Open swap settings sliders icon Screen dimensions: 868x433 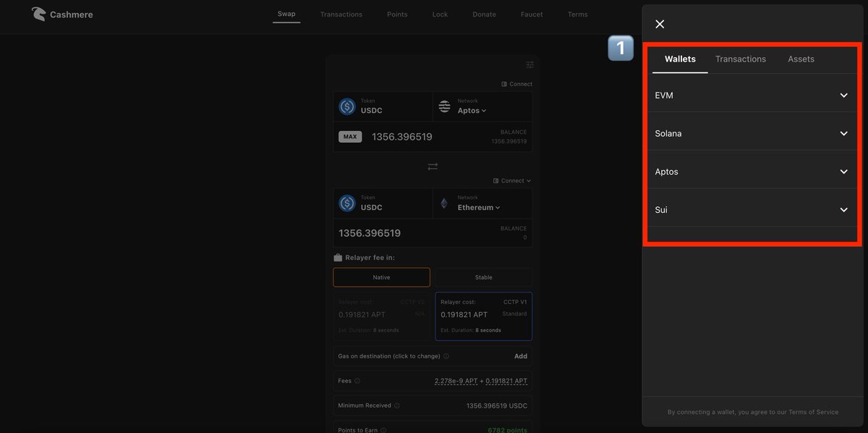pos(530,64)
